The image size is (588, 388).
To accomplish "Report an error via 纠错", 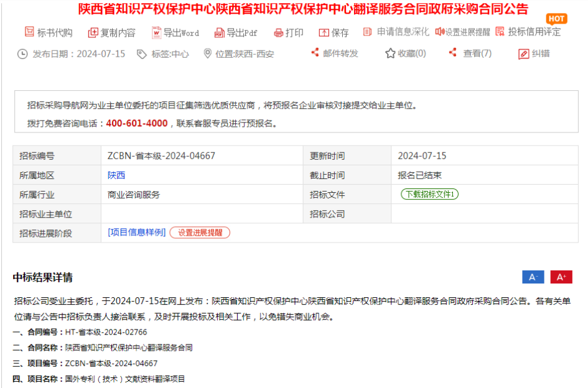I will [540, 53].
